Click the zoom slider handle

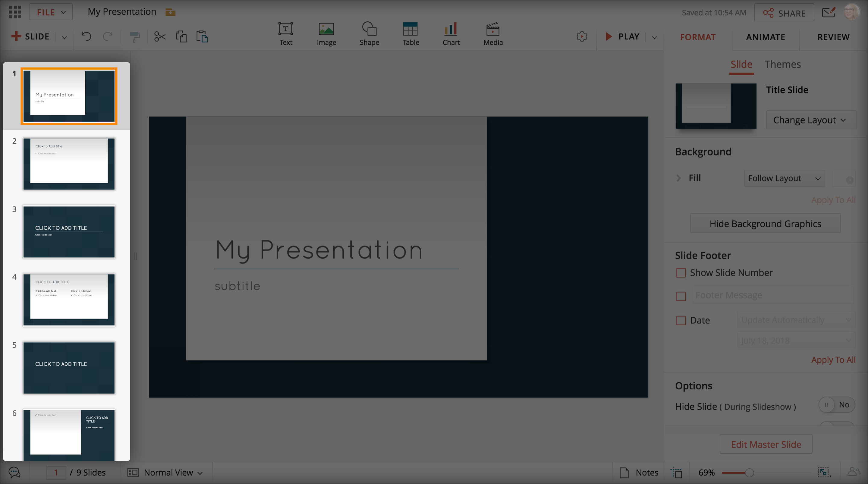point(749,473)
